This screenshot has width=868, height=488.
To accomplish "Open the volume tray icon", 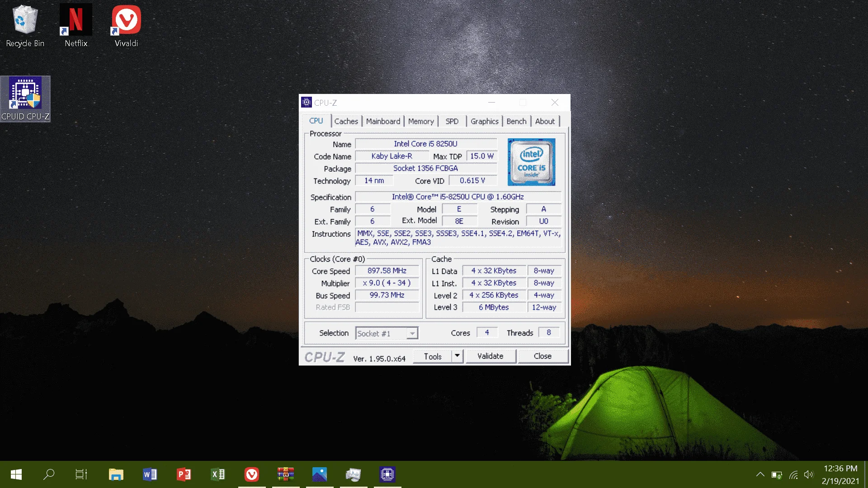I will [809, 475].
